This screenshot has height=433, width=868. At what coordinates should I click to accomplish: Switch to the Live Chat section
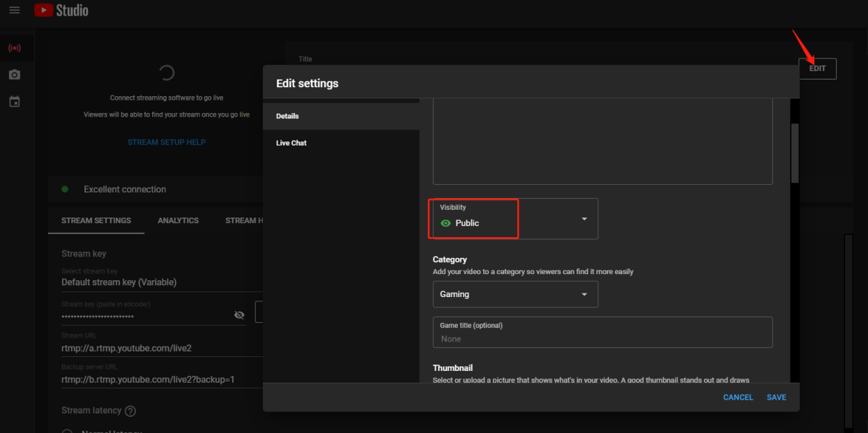(341, 143)
